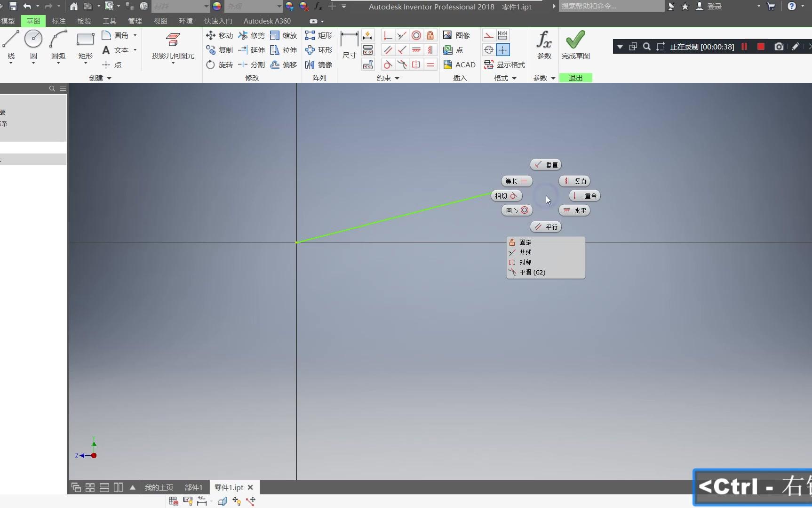Choose Tangent (相切) in marking menu
The height and width of the screenshot is (508, 812).
[x=507, y=196]
